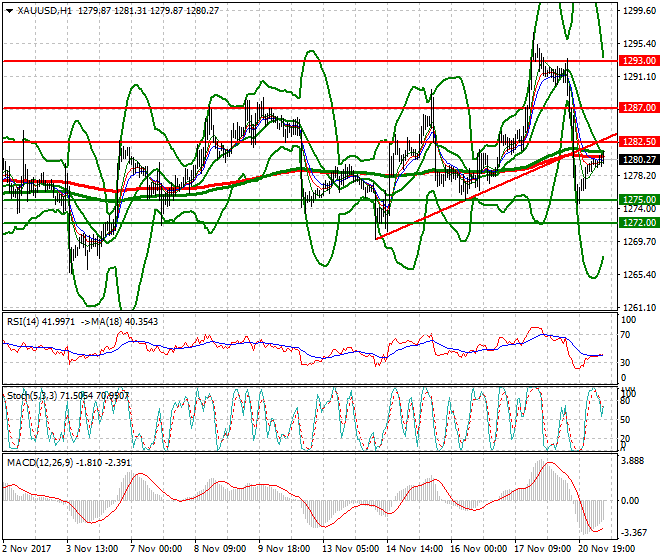Click the 16 Nov 00:00 time label
Image resolution: width=660 pixels, height=560 pixels.
479,549
